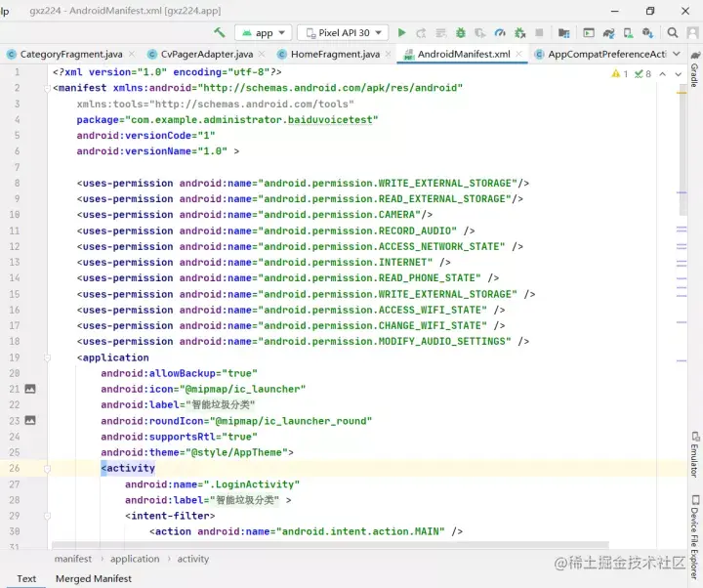Click the android:theme "@style/AppTheme" value
703x588 pixels.
[x=236, y=452]
